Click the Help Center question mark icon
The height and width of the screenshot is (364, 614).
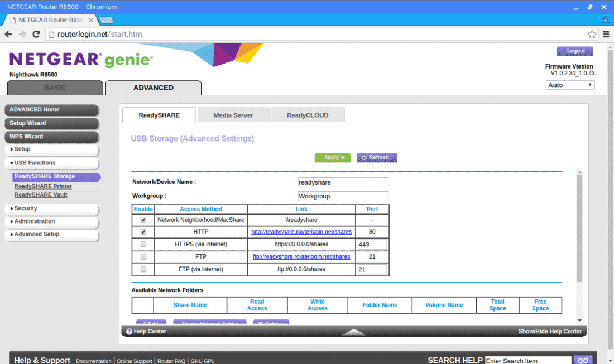(x=129, y=332)
